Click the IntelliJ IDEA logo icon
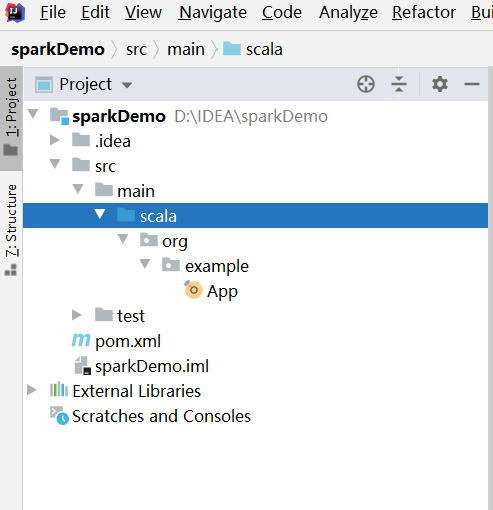 pos(15,12)
